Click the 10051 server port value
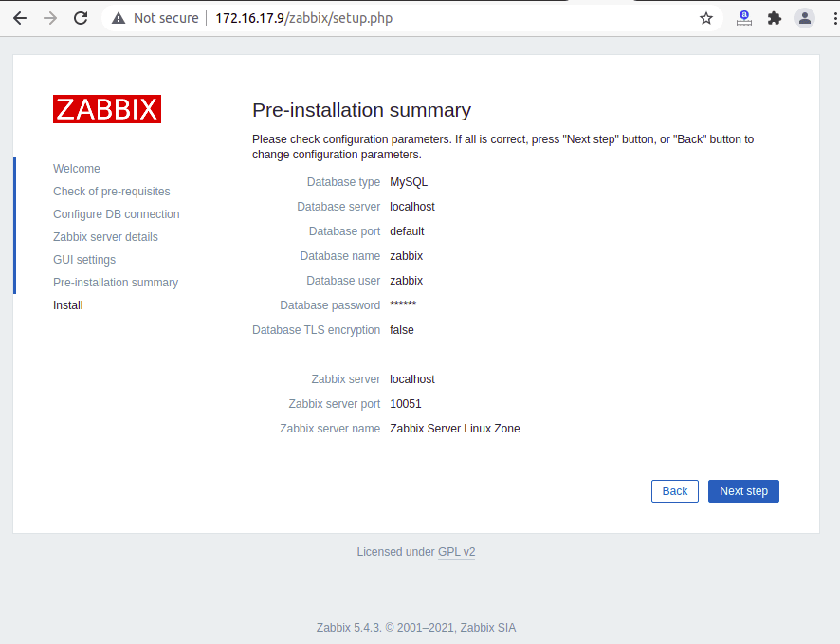The height and width of the screenshot is (644, 840). coord(406,404)
